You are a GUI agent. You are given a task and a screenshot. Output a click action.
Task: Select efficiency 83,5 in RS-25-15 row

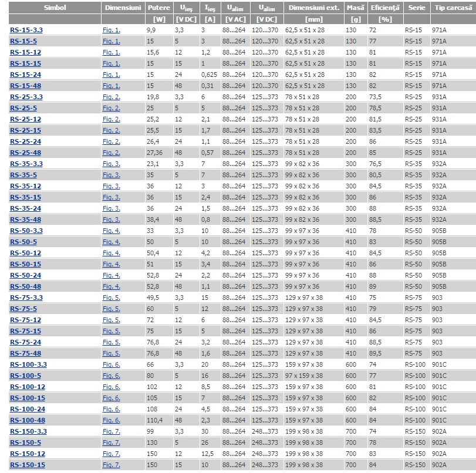375,130
